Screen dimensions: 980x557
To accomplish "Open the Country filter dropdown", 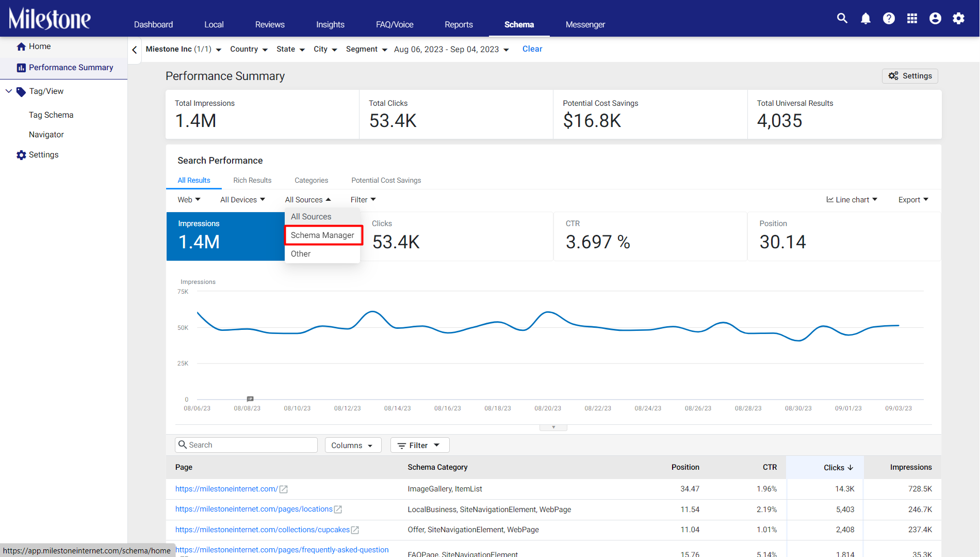I will coord(249,50).
